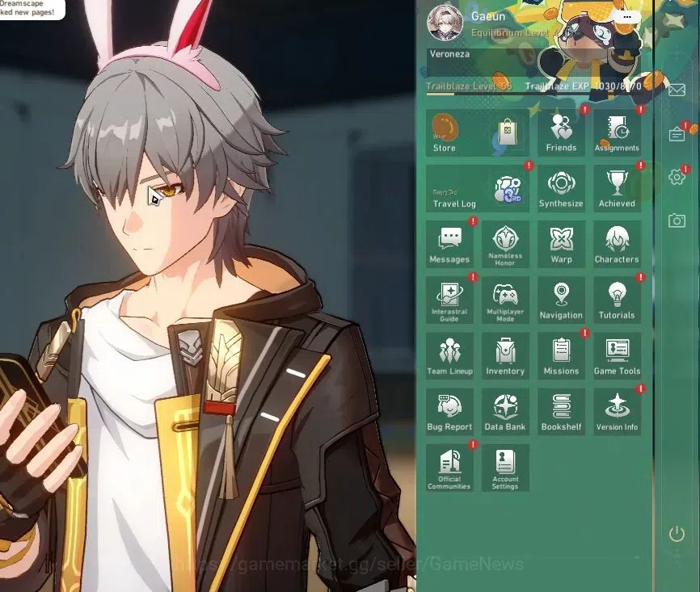The image size is (700, 592).
Task: Open the settings gear on sidebar
Action: click(x=677, y=177)
